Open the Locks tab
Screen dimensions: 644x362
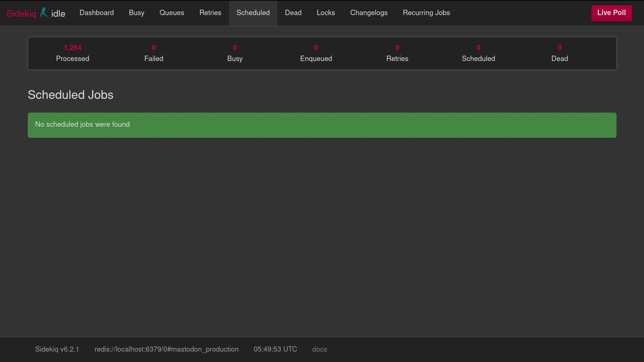pos(326,13)
